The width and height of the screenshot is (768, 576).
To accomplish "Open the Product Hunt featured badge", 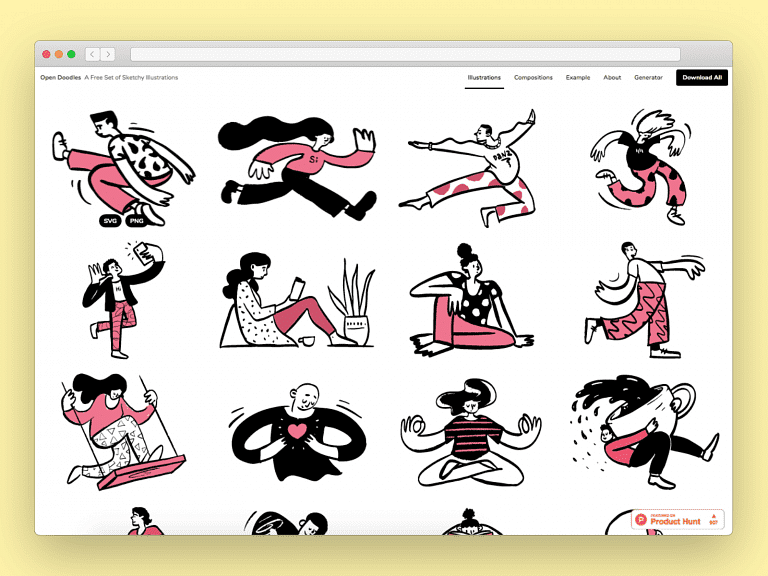I will pos(677,520).
